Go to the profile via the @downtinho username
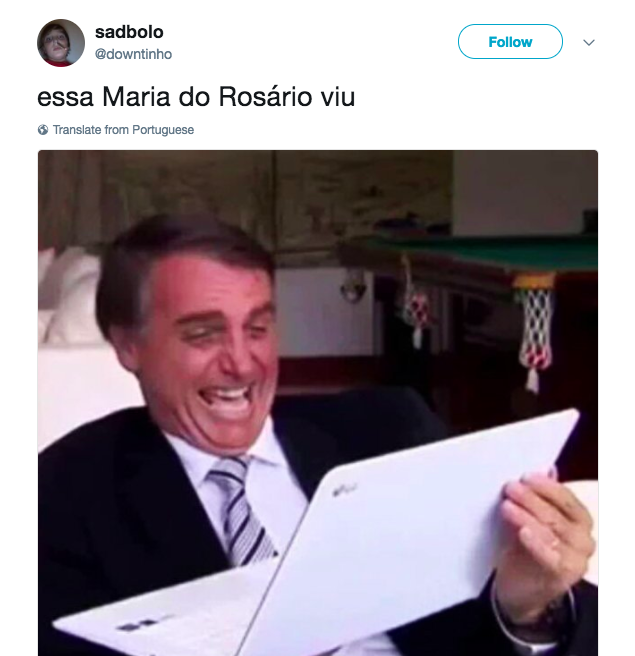Viewport: 635px width, 656px height. click(x=133, y=54)
